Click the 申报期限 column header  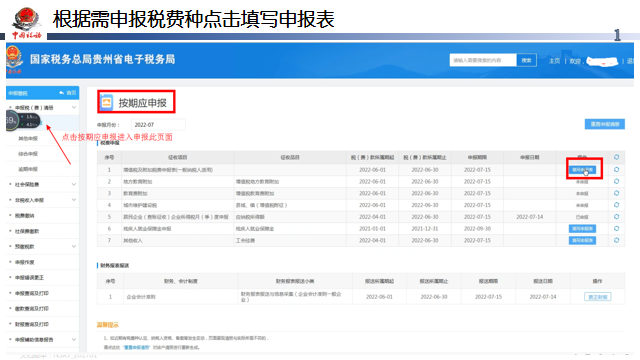477,158
